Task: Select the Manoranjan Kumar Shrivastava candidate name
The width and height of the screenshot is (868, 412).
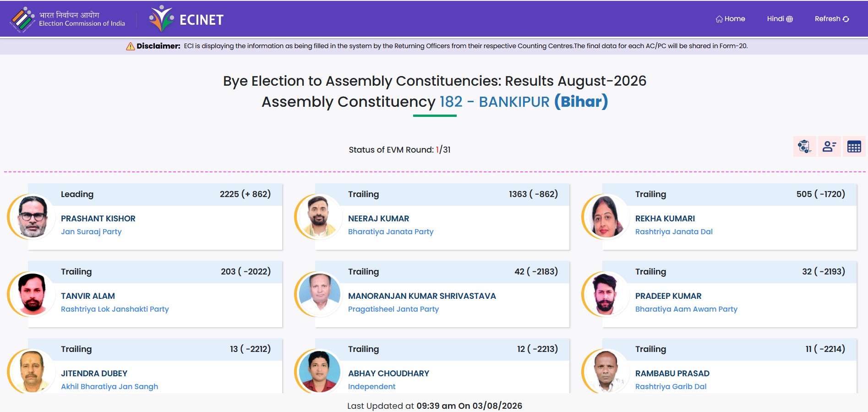Action: coord(422,296)
